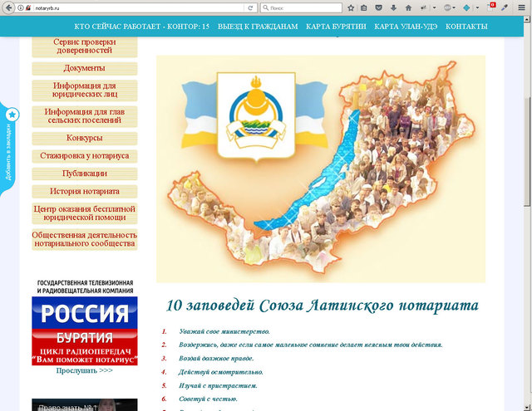The image size is (532, 411).
Task: Open Общественная деятельность нотариального сообщества
Action: point(85,240)
